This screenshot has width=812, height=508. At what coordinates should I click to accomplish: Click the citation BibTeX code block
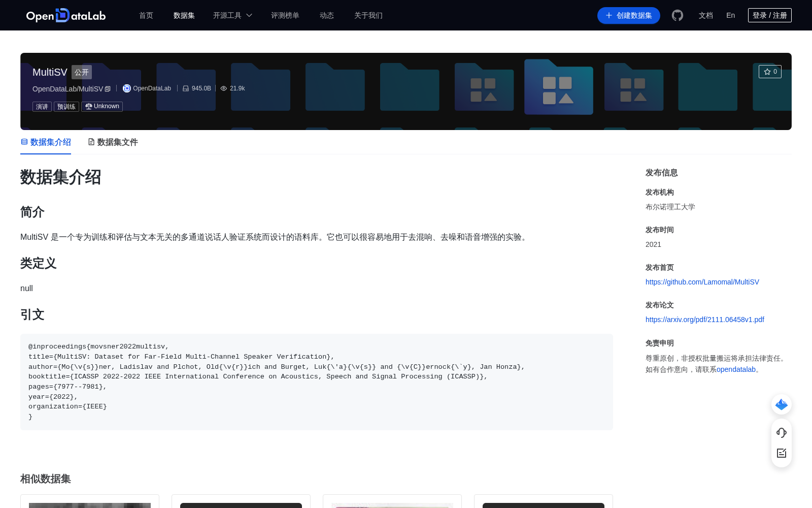pyautogui.click(x=317, y=382)
